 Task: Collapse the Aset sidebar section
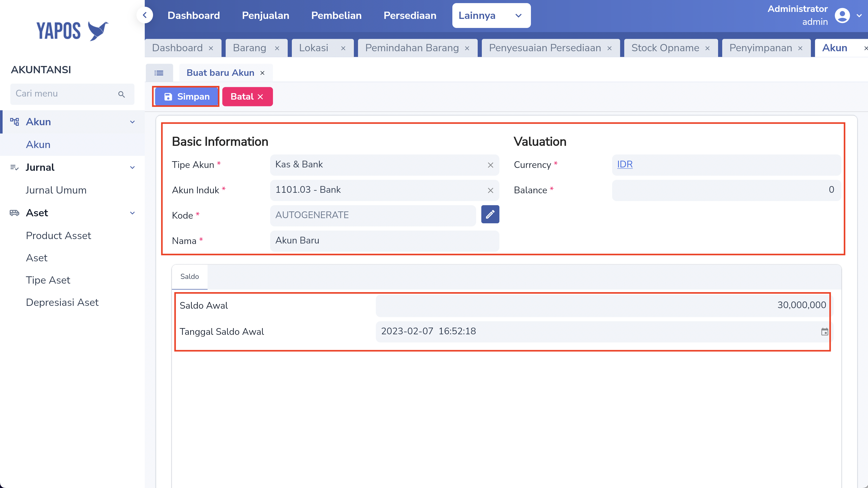coord(132,213)
